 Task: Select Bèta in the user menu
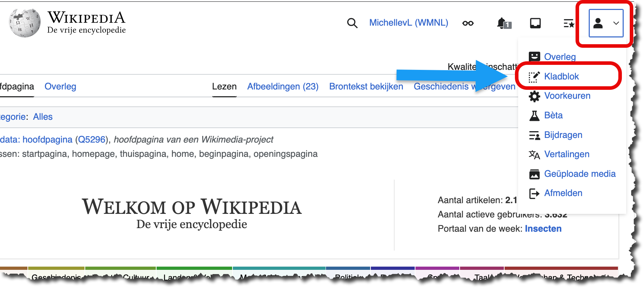[x=553, y=115]
